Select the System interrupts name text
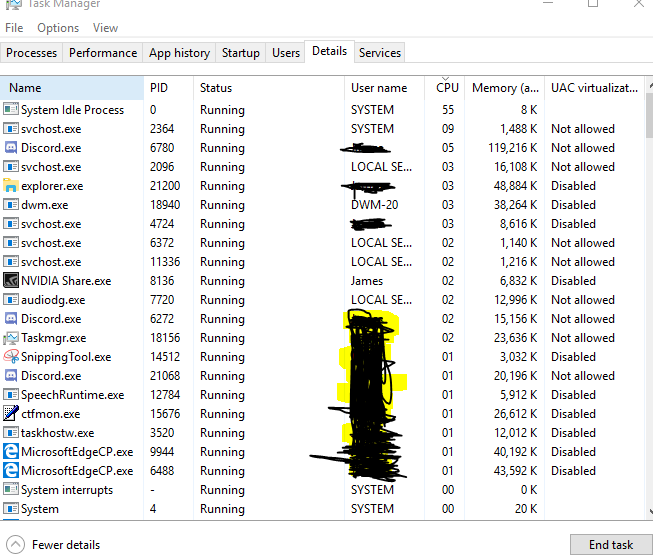The height and width of the screenshot is (559, 653). 67,490
